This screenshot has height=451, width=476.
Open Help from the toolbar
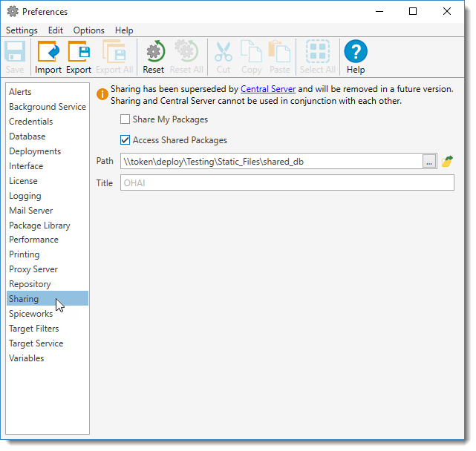pyautogui.click(x=356, y=57)
